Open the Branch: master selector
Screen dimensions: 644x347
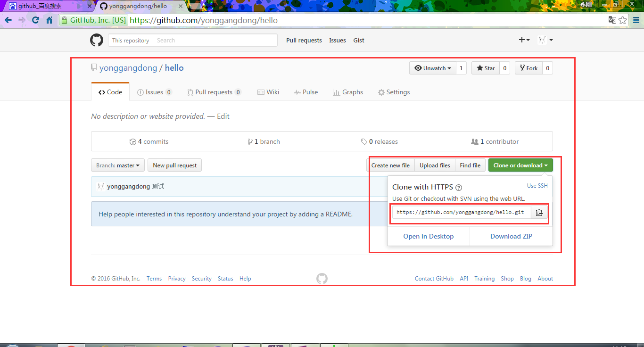(118, 165)
